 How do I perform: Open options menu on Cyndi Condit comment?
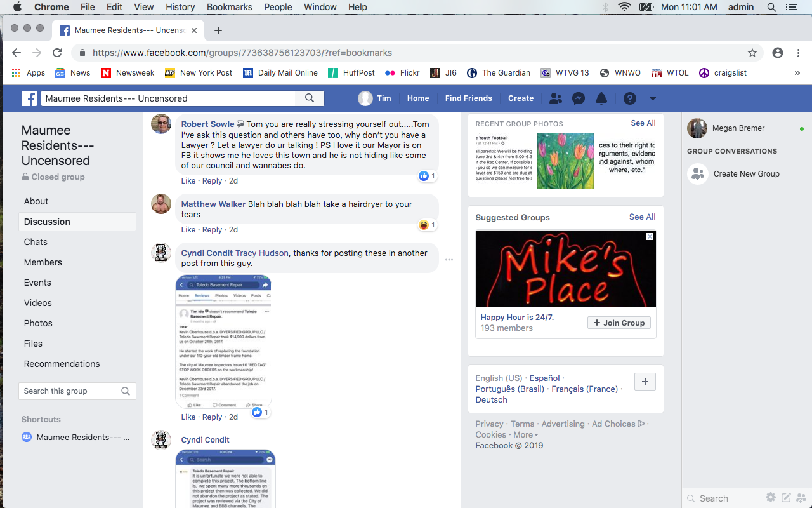(449, 260)
